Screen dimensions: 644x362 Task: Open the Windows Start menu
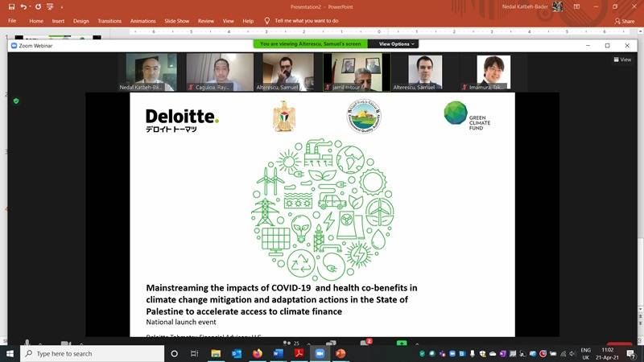pyautogui.click(x=10, y=353)
